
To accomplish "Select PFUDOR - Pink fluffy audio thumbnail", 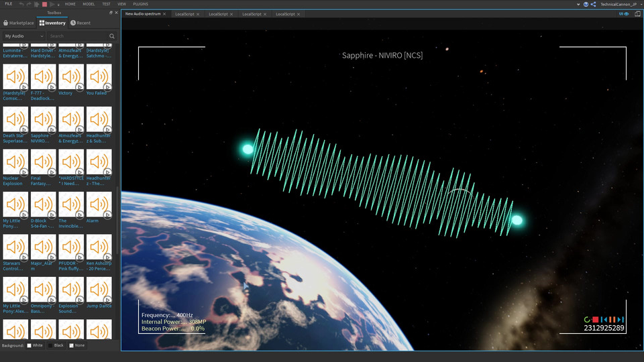I will (71, 247).
